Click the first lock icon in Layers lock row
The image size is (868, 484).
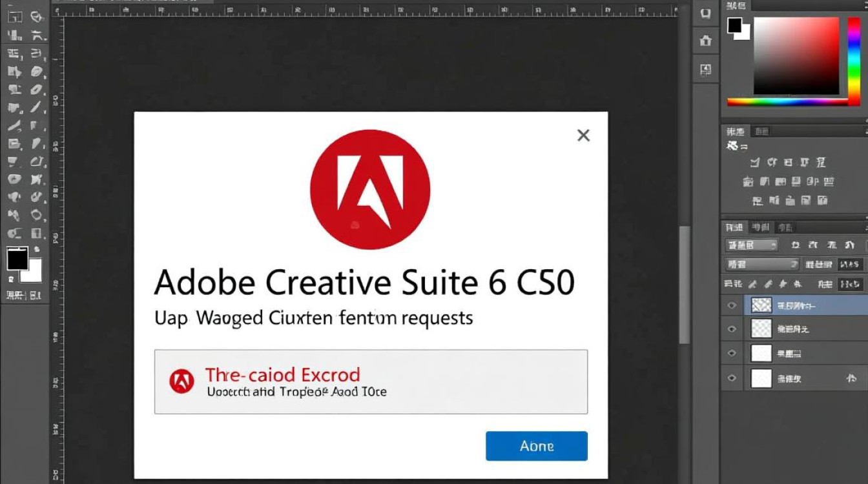[x=752, y=283]
